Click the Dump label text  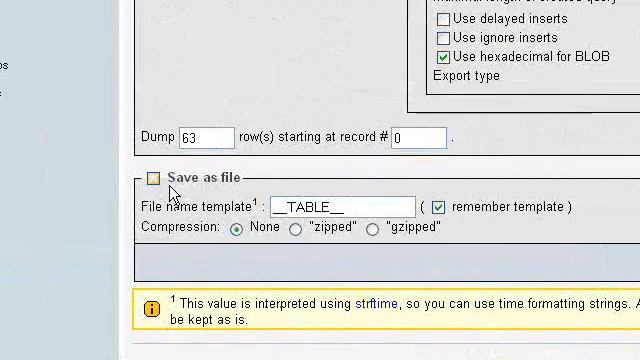158,137
